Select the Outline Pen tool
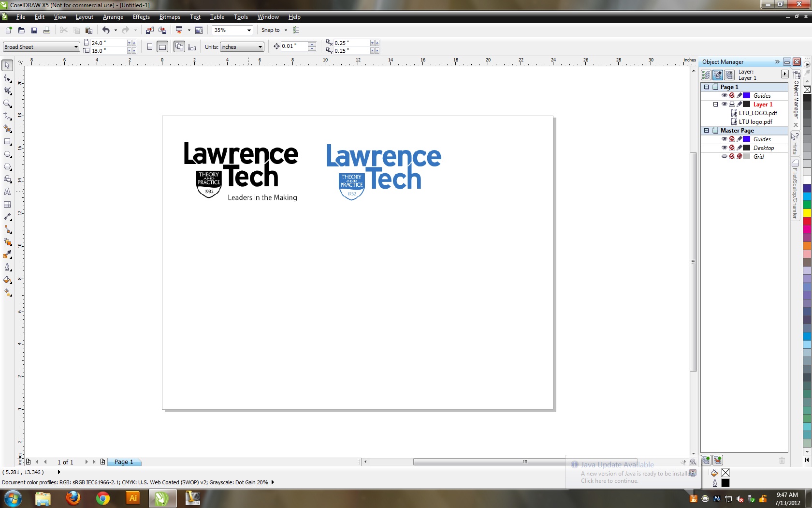 7,267
